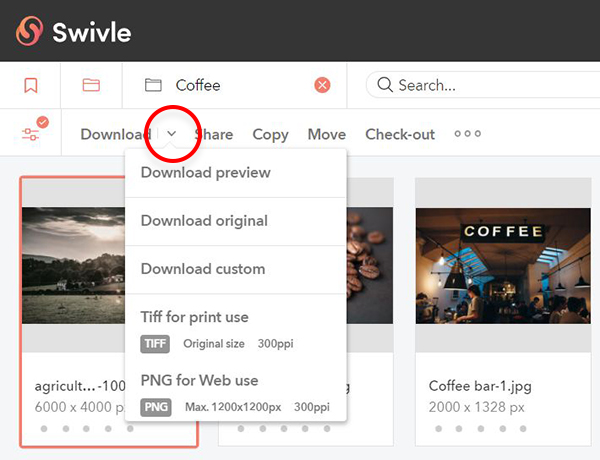Click the Coffee folder name text
This screenshot has width=600, height=460.
(198, 85)
